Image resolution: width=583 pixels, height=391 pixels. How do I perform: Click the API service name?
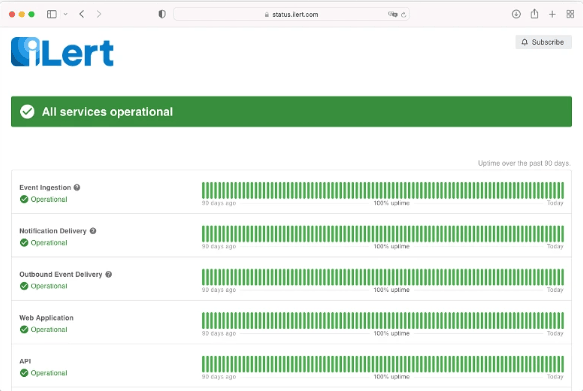tap(25, 361)
